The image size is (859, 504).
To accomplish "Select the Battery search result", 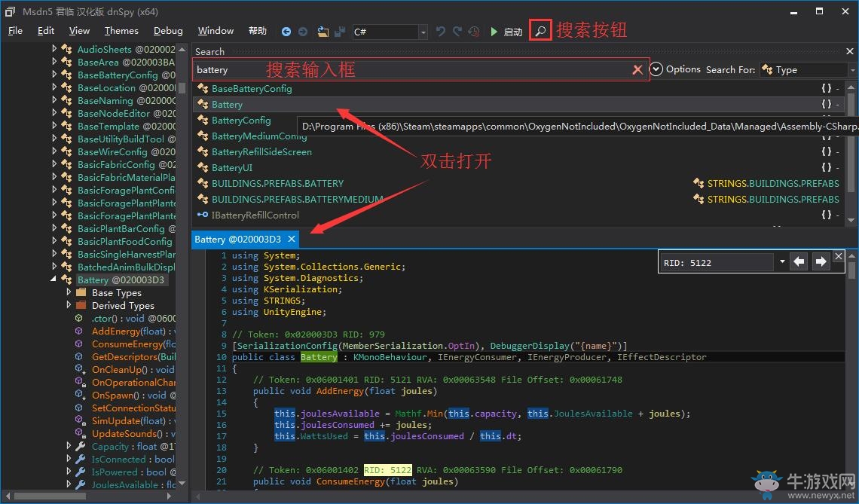I will tap(227, 104).
